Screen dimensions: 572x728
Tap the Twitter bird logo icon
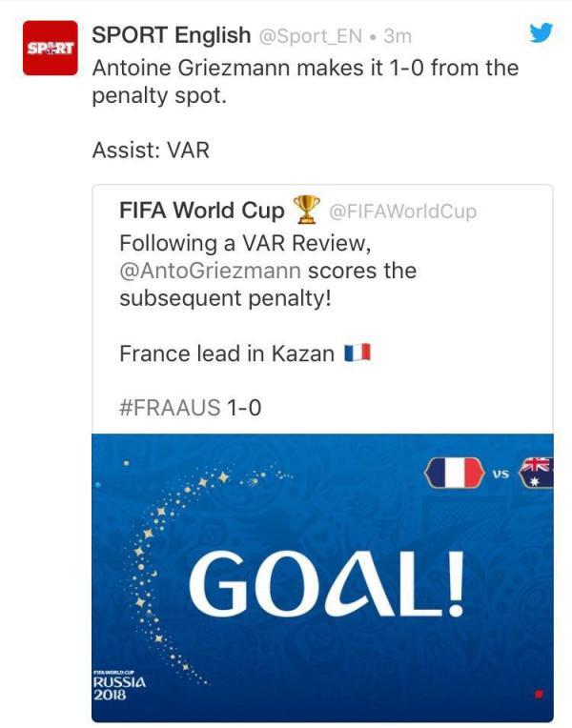click(541, 33)
